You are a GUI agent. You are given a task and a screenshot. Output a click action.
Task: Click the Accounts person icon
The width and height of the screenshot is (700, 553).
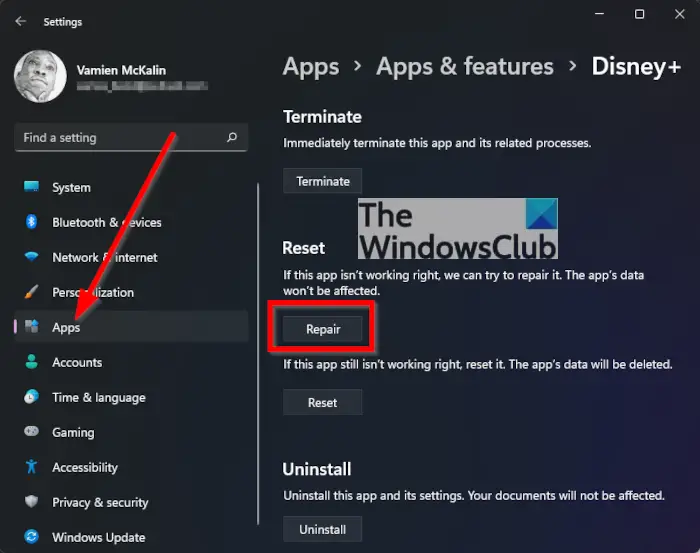31,362
